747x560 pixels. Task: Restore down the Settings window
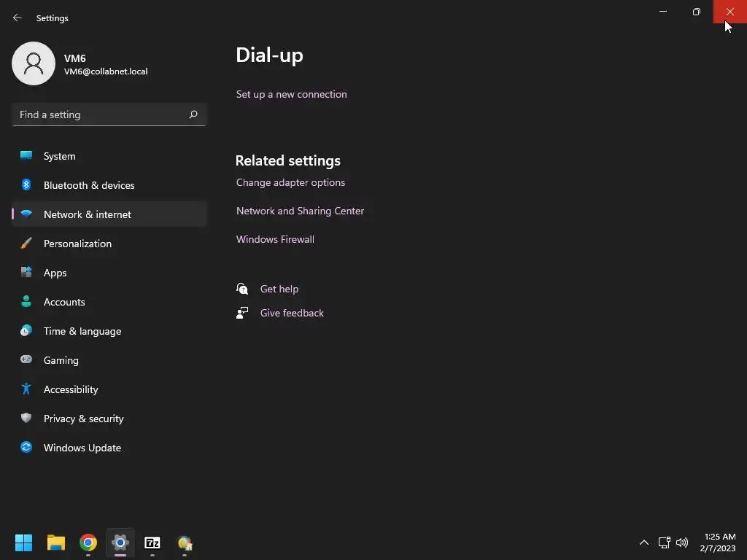coord(697,12)
